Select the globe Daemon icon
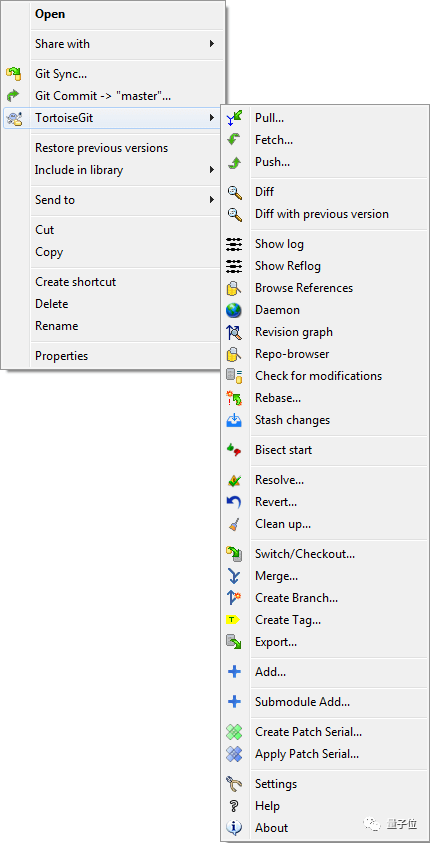 234,310
